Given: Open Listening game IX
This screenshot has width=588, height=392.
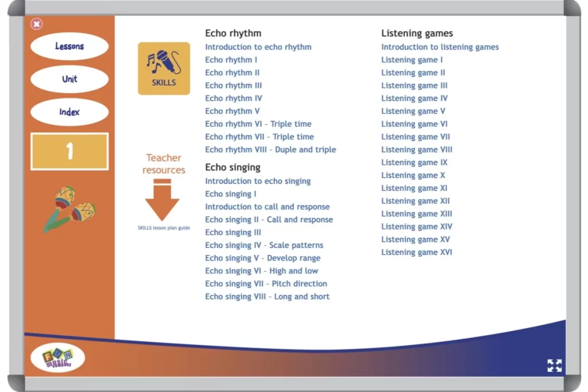Looking at the screenshot, I should pyautogui.click(x=414, y=162).
